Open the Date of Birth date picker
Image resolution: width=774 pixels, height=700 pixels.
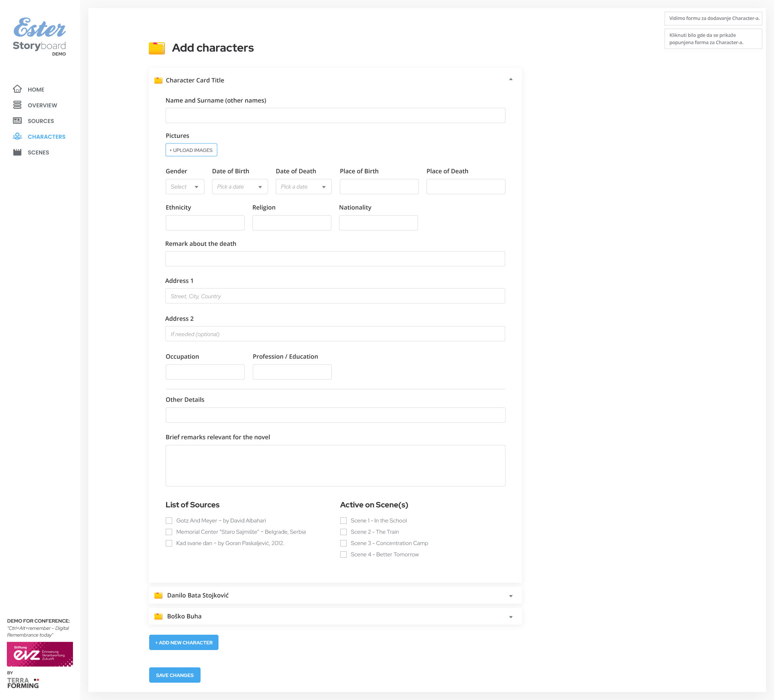click(x=239, y=187)
